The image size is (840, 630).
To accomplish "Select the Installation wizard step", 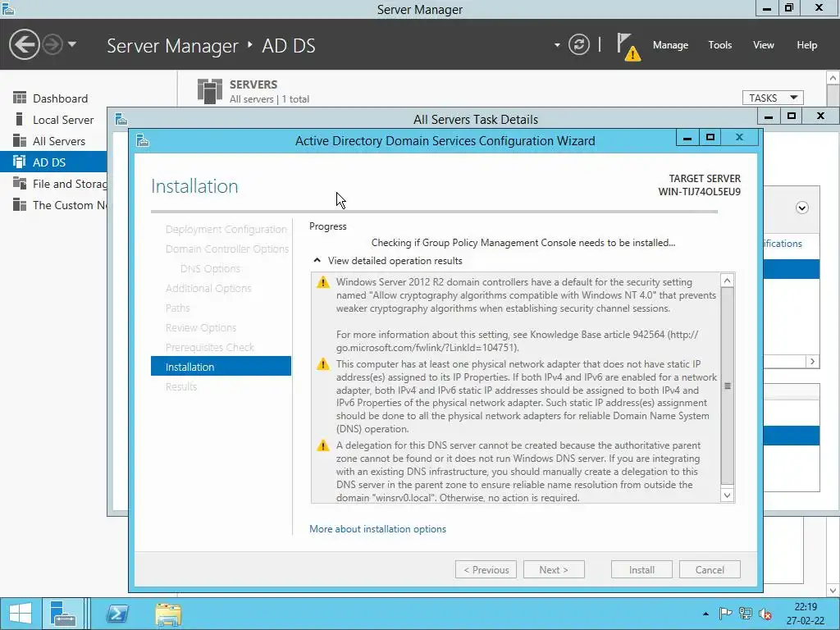I will [x=221, y=367].
